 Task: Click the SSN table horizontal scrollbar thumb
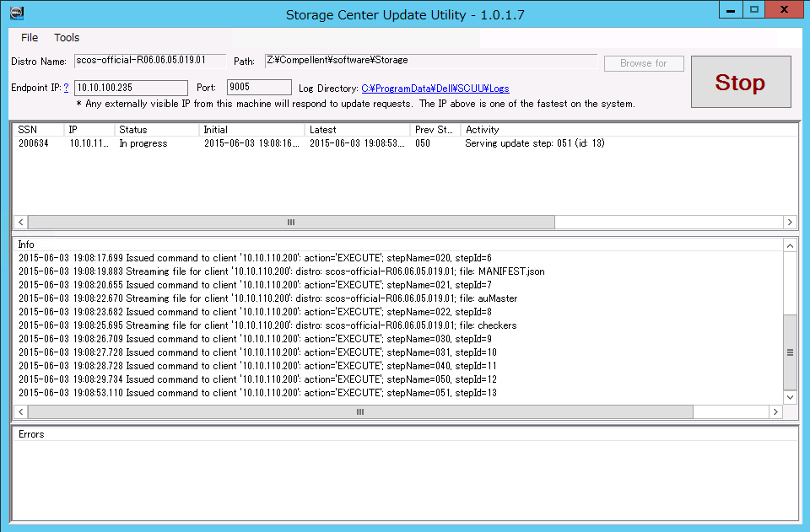(291, 223)
